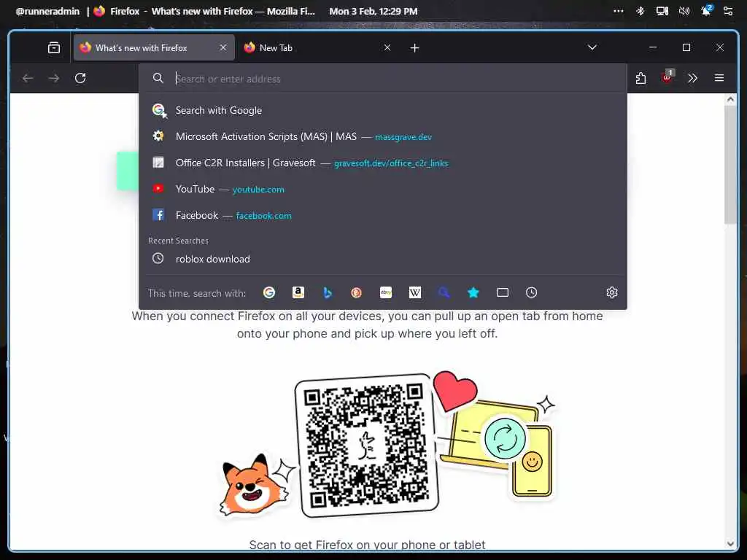Click the Mon 3 Feb clock
Image resolution: width=747 pixels, height=560 pixels.
coord(373,12)
